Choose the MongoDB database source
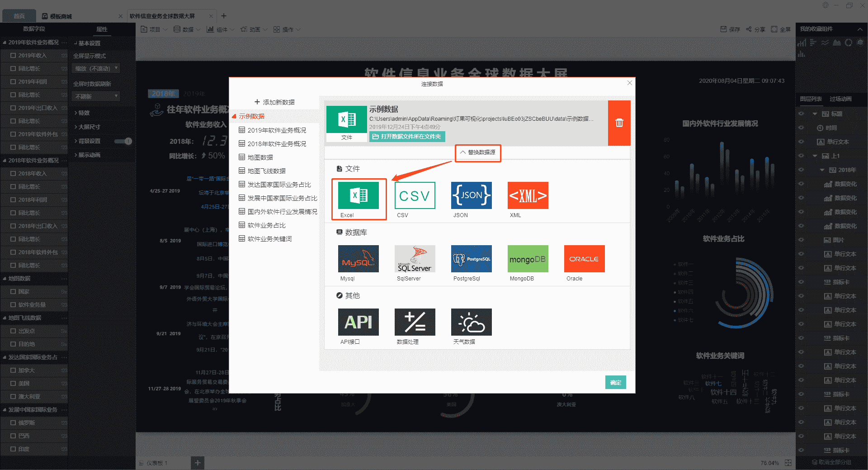This screenshot has width=868, height=470. (x=528, y=259)
